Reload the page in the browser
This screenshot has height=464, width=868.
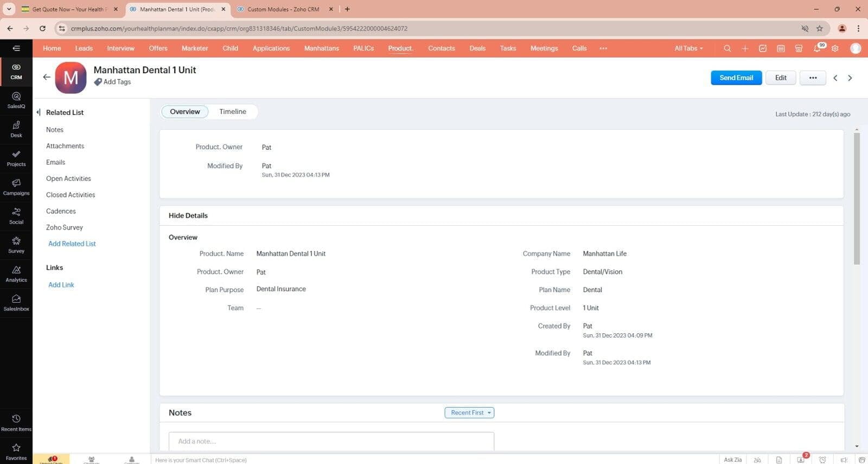point(42,28)
